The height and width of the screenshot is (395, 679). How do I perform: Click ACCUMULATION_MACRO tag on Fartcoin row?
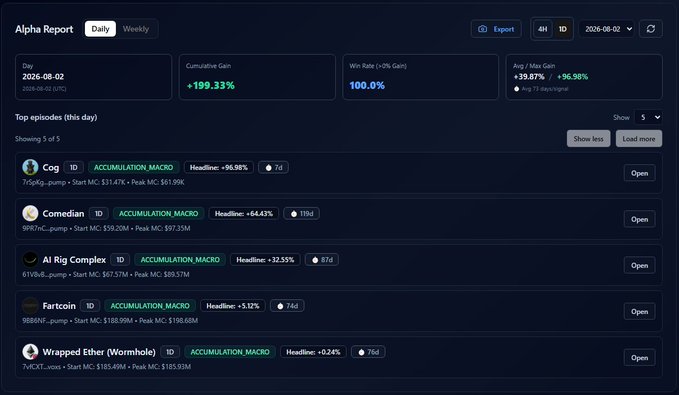[x=150, y=306]
